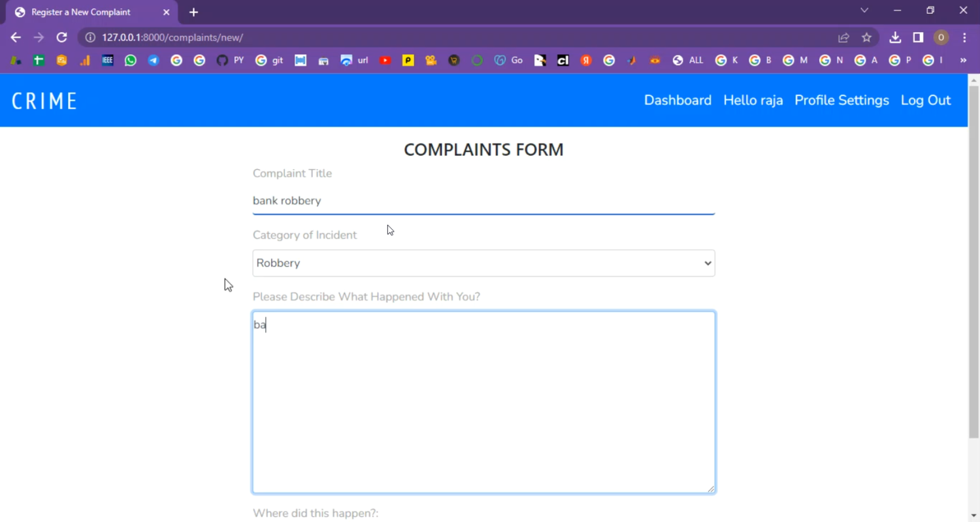Open the Google bookmark labeled K
The image size is (980, 522).
pyautogui.click(x=727, y=60)
